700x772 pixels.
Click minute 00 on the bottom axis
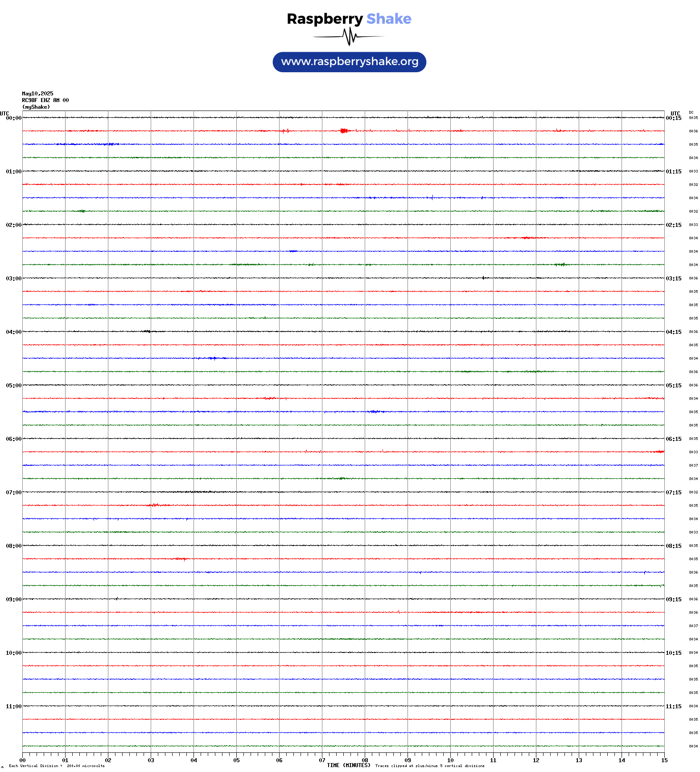[x=22, y=760]
